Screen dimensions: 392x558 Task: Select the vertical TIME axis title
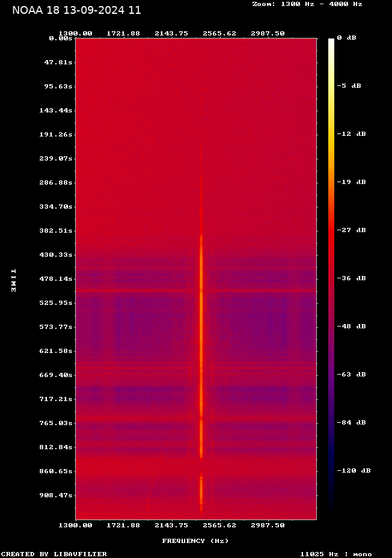[x=13, y=280]
